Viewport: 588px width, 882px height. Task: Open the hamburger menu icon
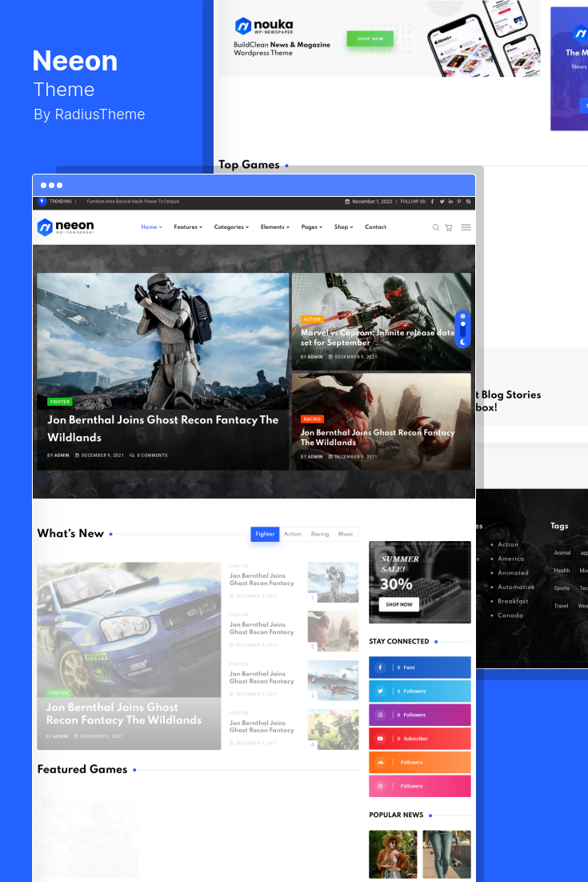466,227
